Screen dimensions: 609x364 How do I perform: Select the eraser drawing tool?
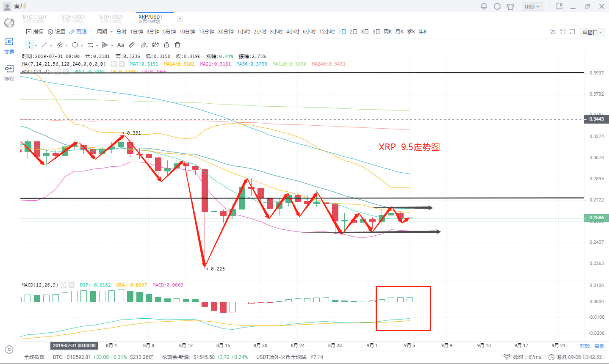pos(144,45)
